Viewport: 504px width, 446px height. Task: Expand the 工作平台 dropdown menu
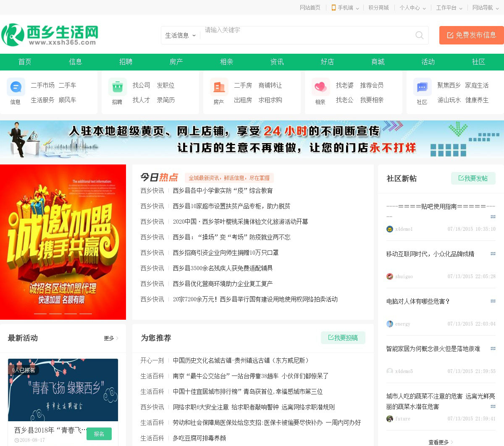coord(449,8)
